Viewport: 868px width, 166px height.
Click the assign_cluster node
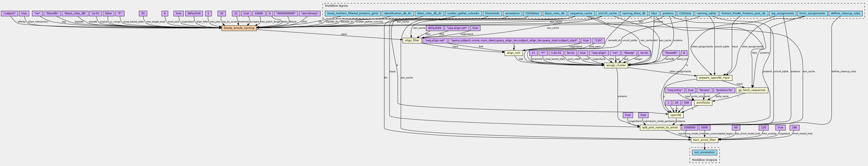coord(616,65)
